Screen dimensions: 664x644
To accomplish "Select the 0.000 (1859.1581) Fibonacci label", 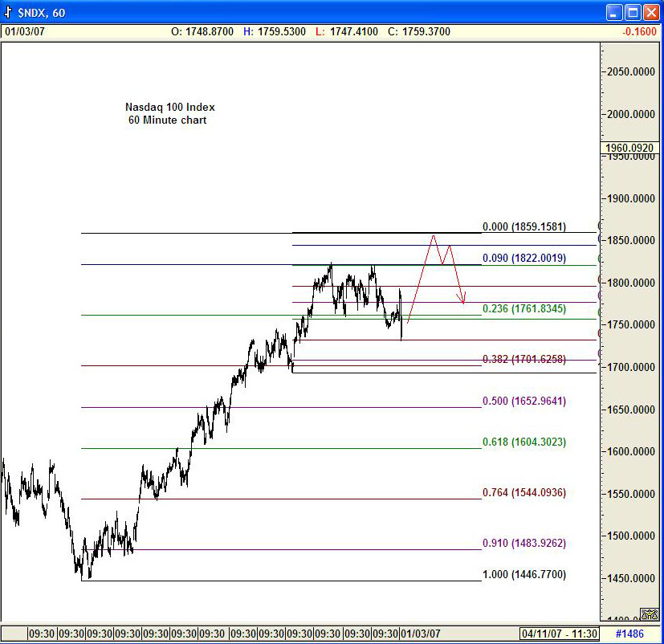I will 523,227.
